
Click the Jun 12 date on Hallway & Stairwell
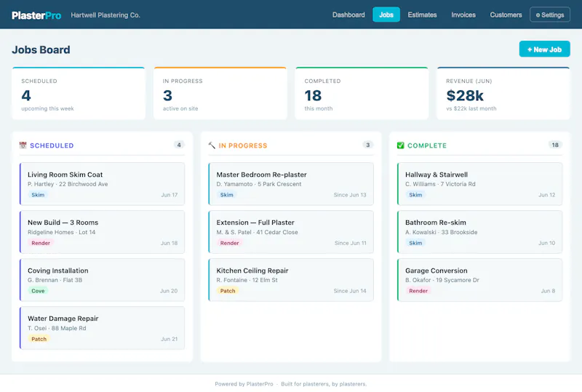547,195
